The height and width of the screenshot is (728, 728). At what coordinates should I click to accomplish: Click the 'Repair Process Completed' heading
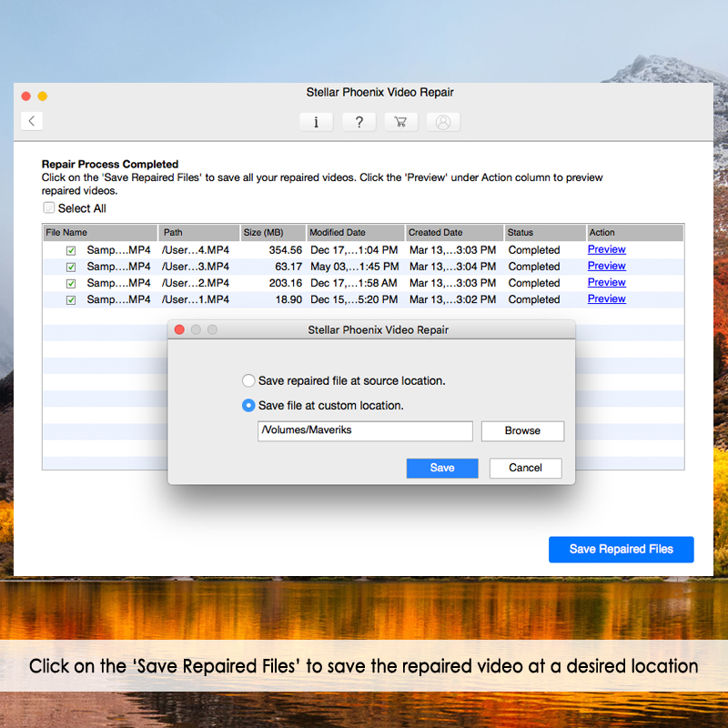click(110, 165)
